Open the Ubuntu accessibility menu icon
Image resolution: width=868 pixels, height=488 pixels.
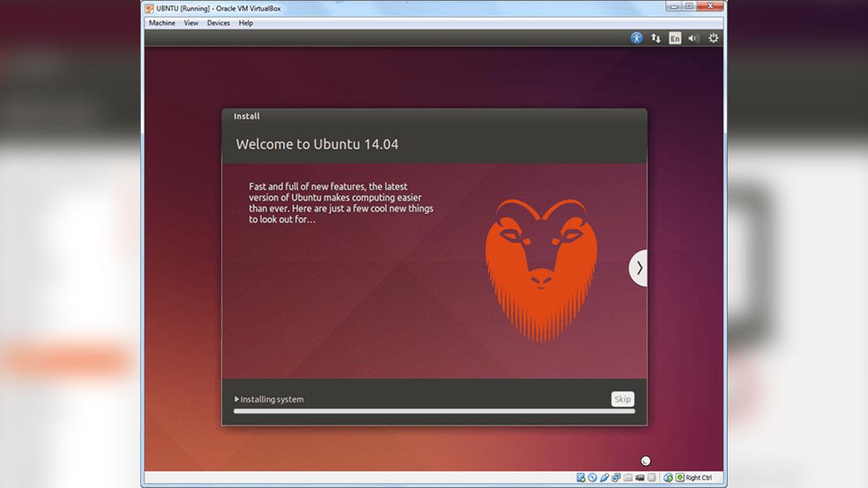pos(636,38)
